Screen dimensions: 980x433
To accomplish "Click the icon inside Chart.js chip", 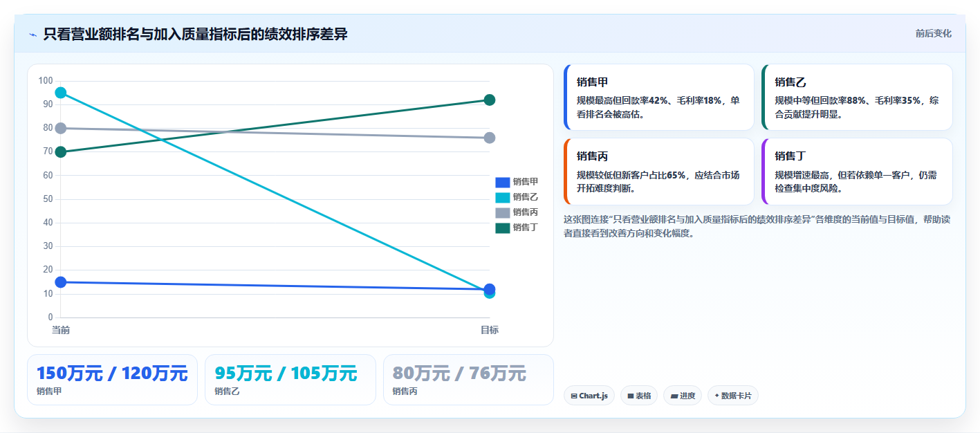I will coord(574,396).
